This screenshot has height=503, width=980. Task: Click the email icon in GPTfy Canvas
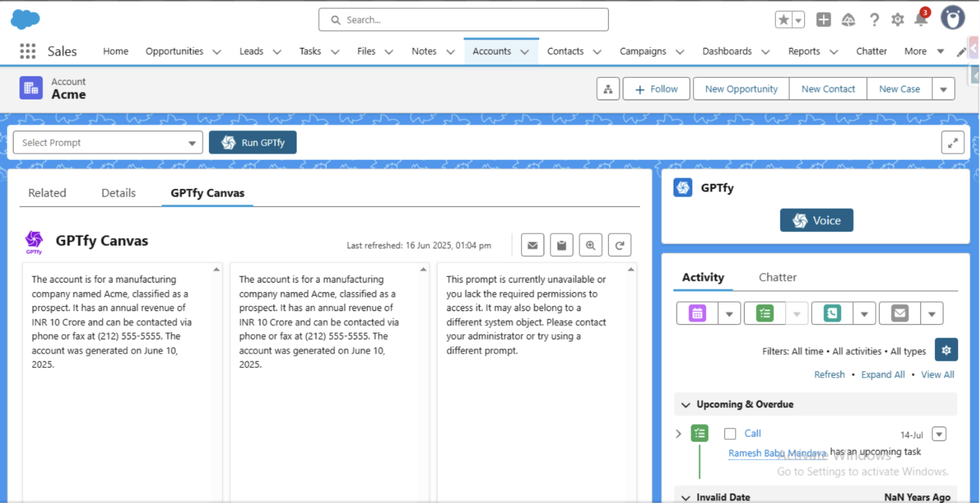click(x=532, y=245)
